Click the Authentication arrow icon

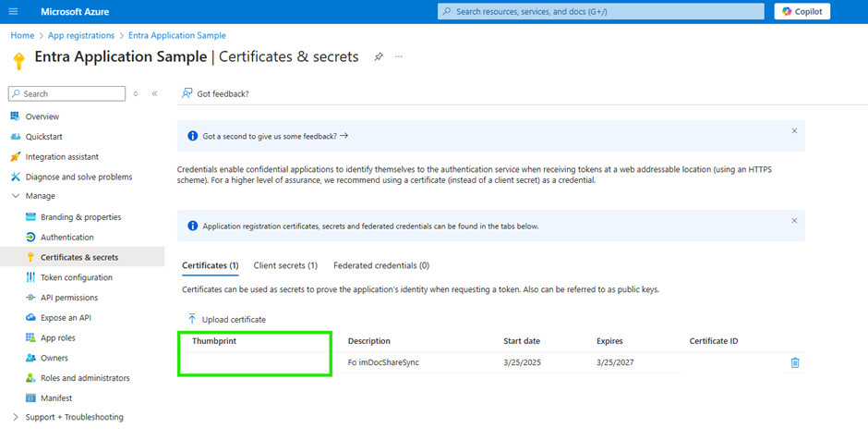[30, 238]
